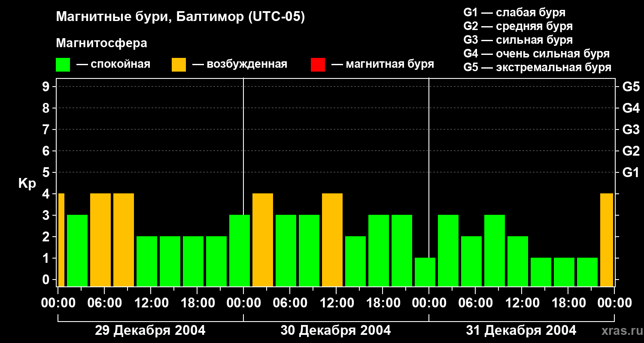Click the '29 Декабря 2004' date label

(150, 331)
